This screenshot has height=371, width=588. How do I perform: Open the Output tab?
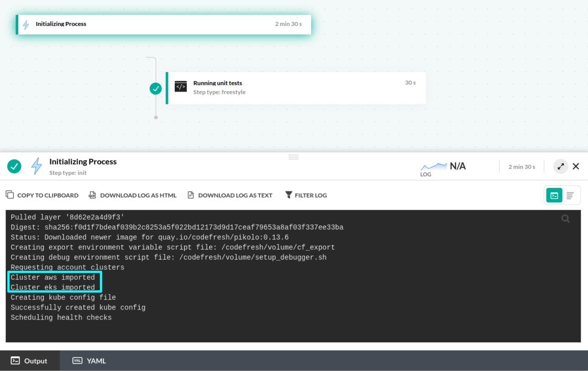[x=30, y=361]
